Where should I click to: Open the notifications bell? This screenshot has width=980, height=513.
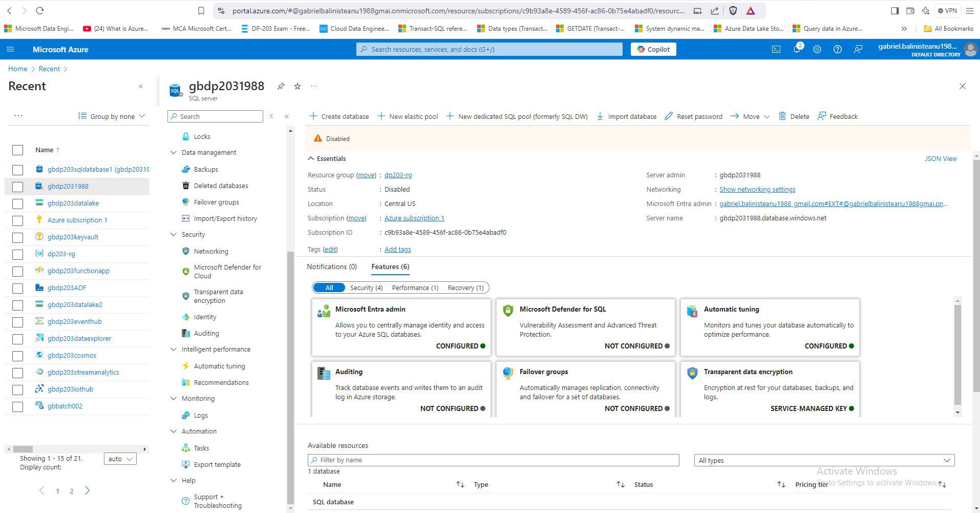[797, 49]
